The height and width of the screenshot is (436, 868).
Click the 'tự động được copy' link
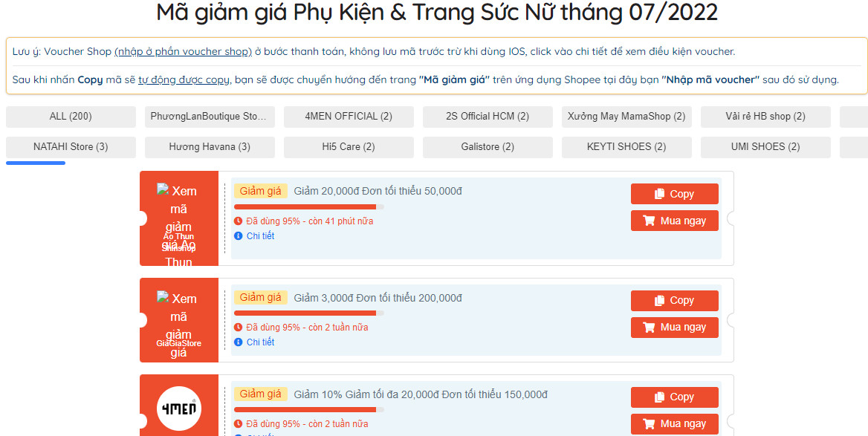184,80
